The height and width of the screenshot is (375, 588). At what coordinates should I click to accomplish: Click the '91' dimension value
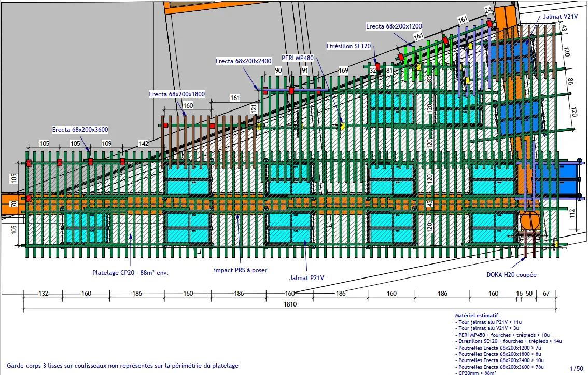click(305, 70)
